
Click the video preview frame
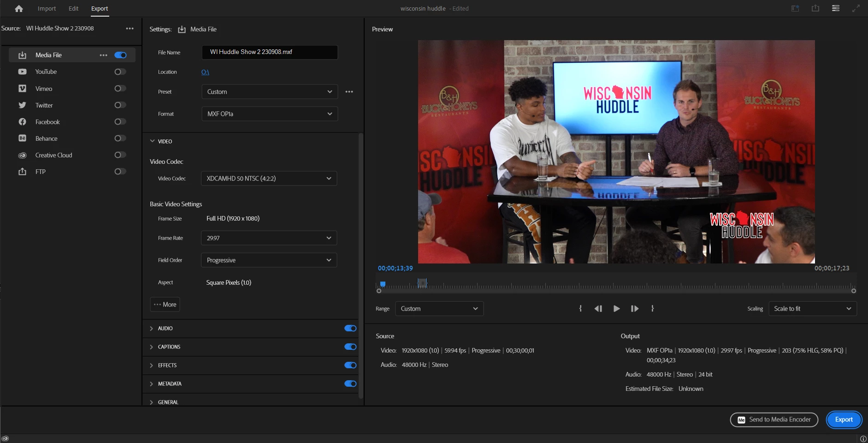click(616, 152)
